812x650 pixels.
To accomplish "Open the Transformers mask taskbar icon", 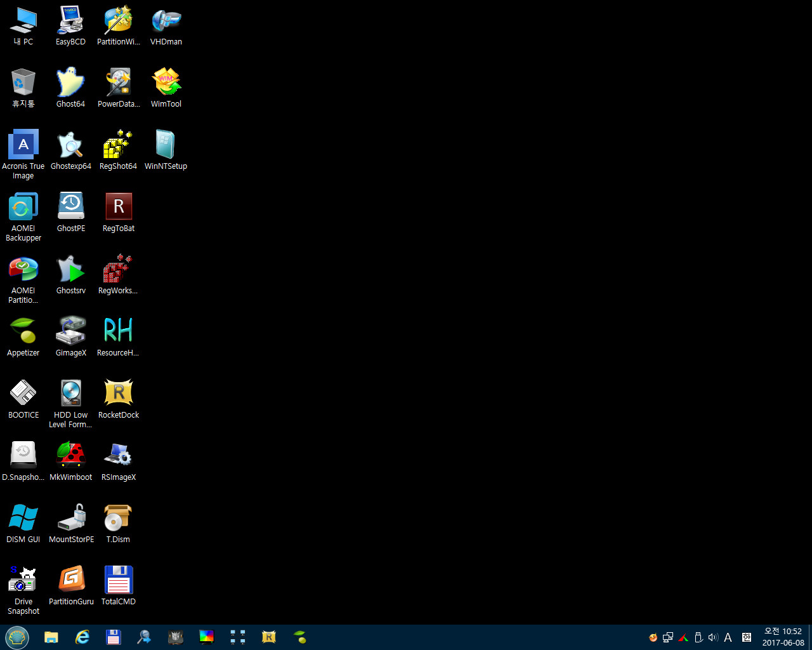I will [x=176, y=637].
